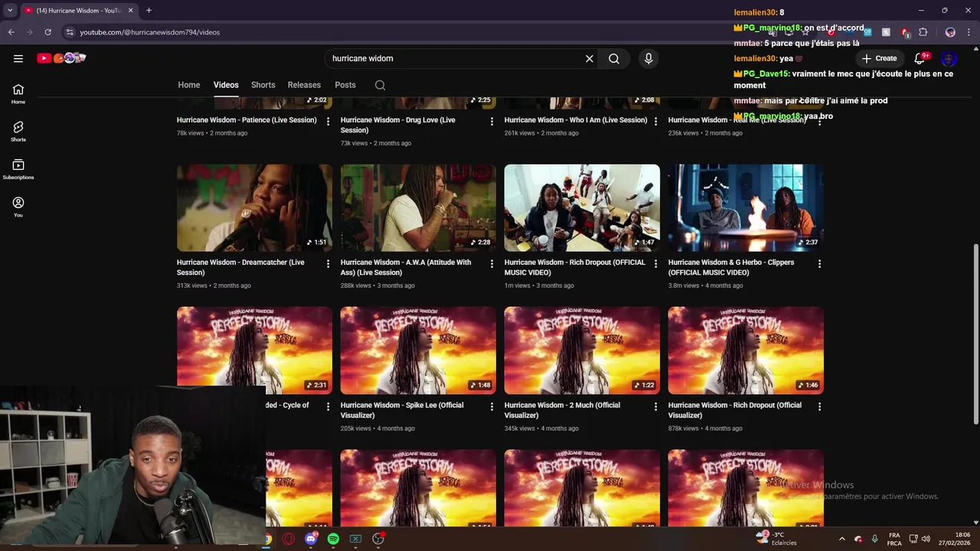This screenshot has height=551, width=980.
Task: Open Subscriptions in the sidebar
Action: click(18, 169)
